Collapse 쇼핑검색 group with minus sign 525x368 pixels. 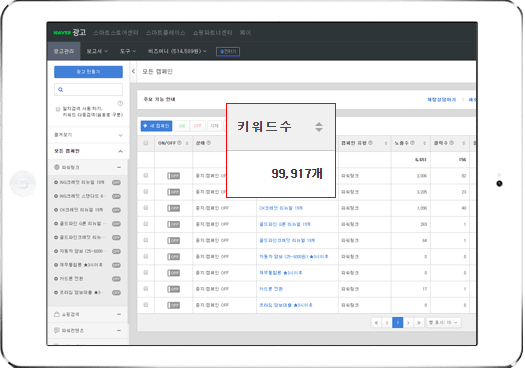coord(119,314)
